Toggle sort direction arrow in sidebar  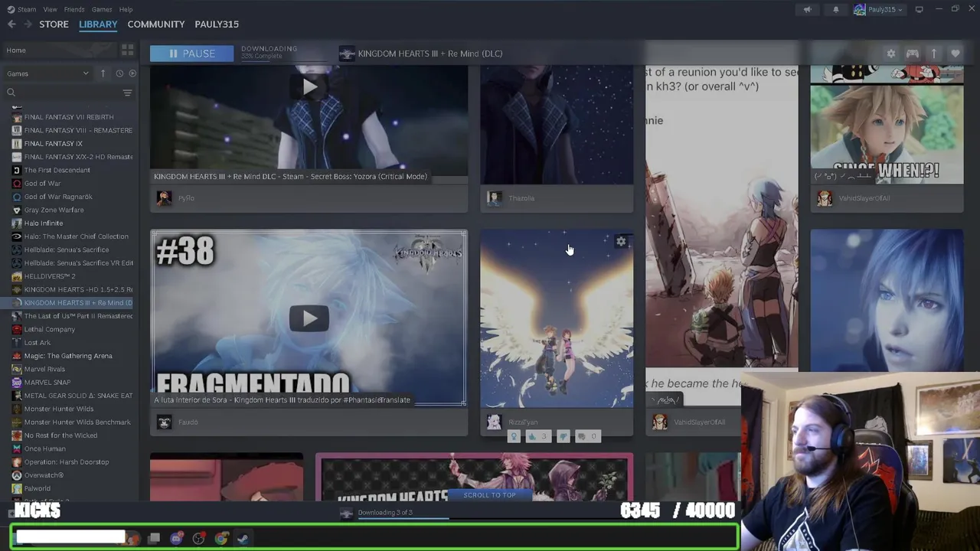[x=103, y=73]
